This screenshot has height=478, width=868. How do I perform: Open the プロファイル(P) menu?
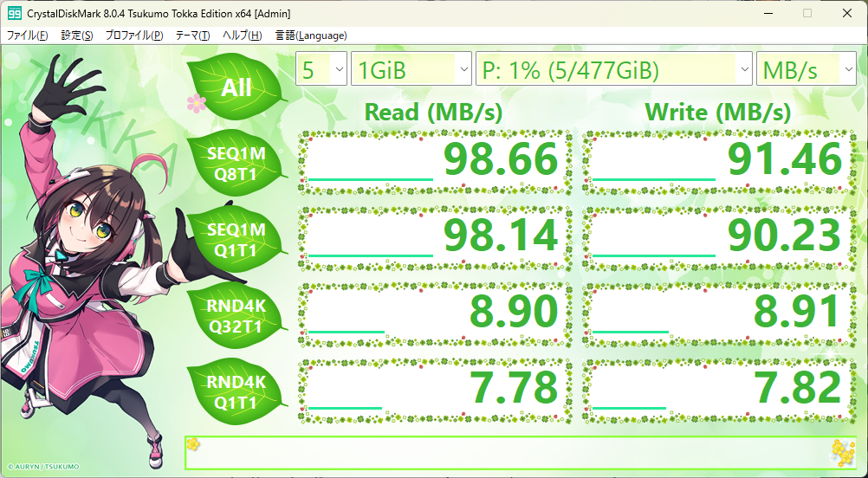(134, 36)
